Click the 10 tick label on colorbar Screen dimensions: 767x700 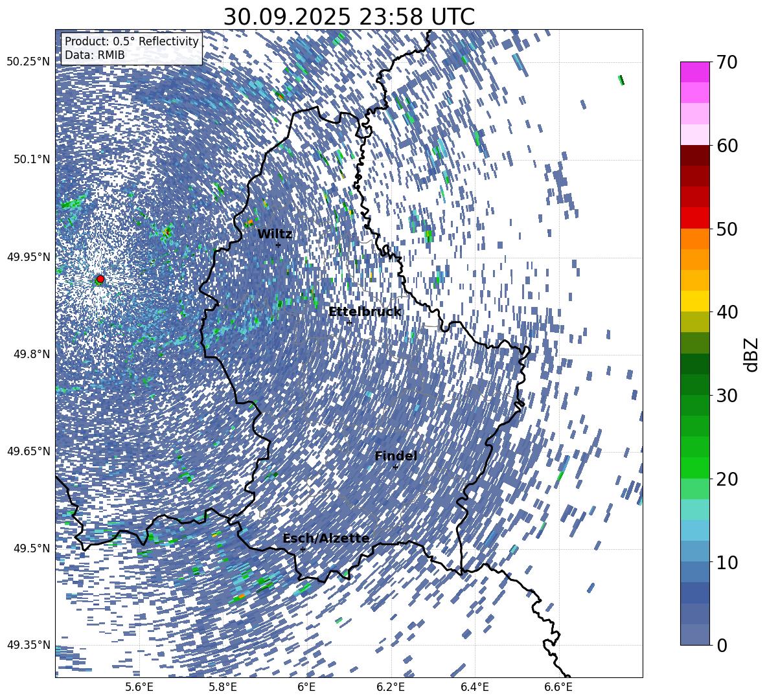tap(727, 562)
